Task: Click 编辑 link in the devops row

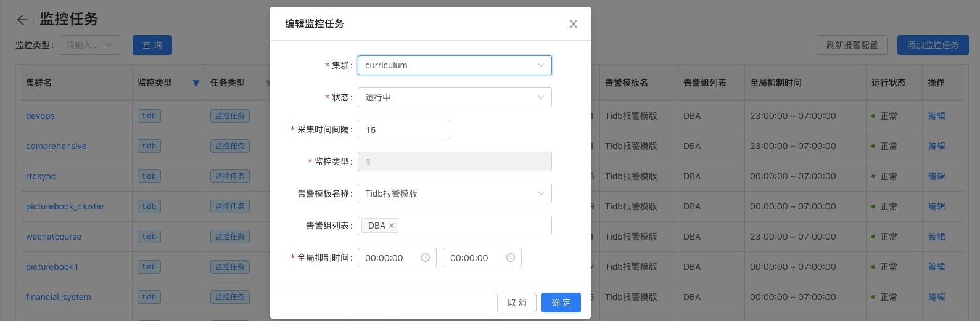Action: coord(936,116)
